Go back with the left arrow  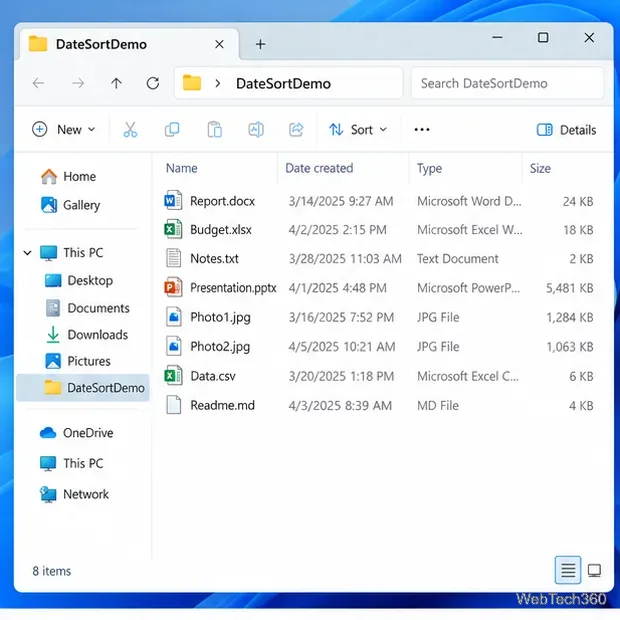tap(38, 83)
